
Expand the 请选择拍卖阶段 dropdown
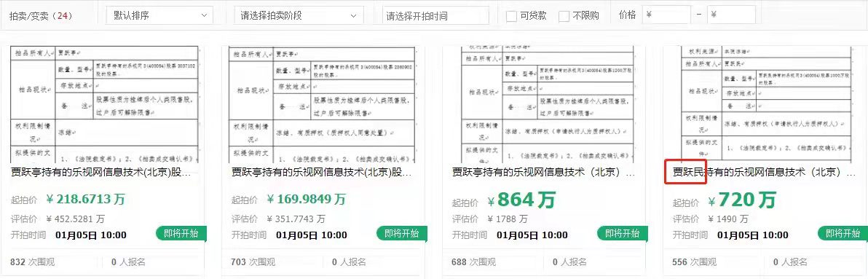[x=299, y=15]
